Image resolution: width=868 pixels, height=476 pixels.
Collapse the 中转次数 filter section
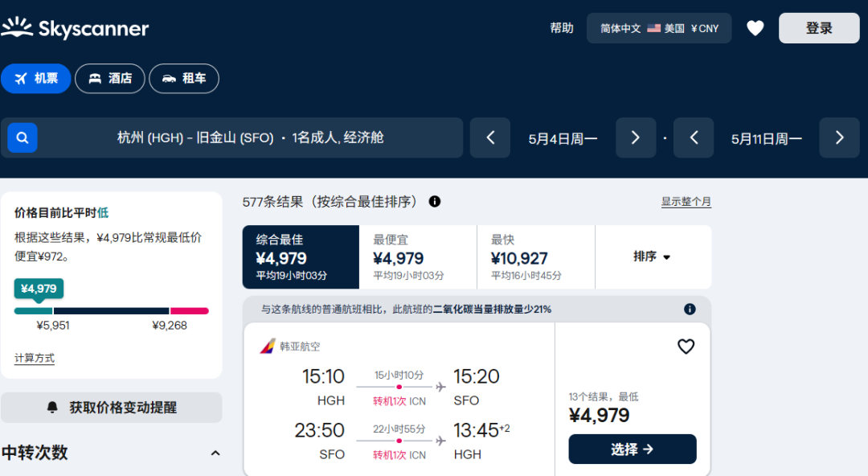click(x=215, y=453)
